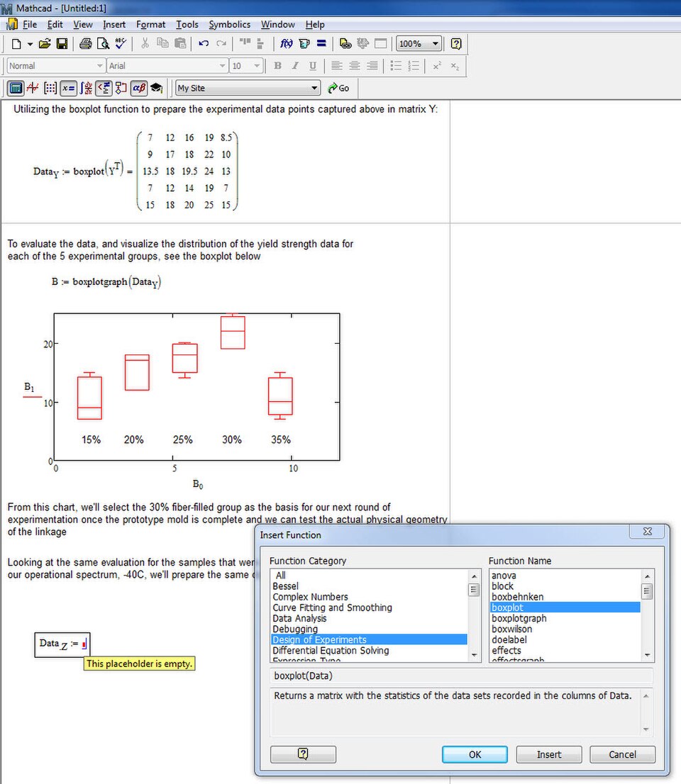Open the Calculator toolbar palette

[x=16, y=89]
